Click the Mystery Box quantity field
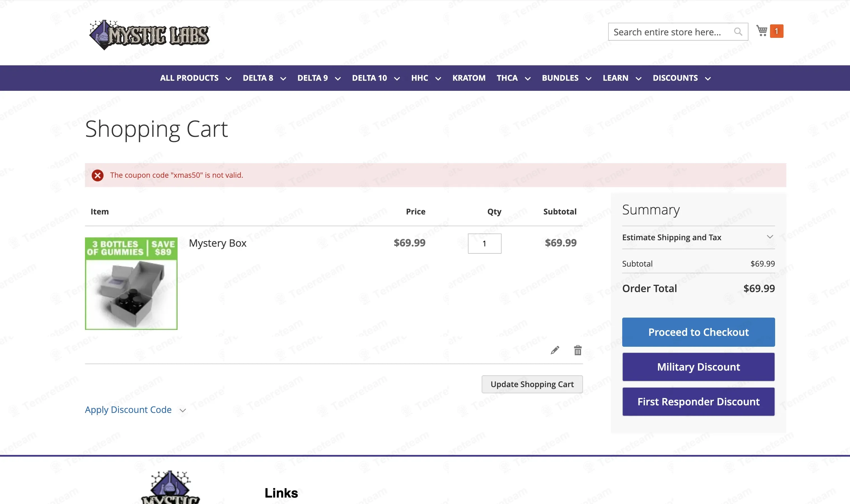850x504 pixels. [484, 244]
